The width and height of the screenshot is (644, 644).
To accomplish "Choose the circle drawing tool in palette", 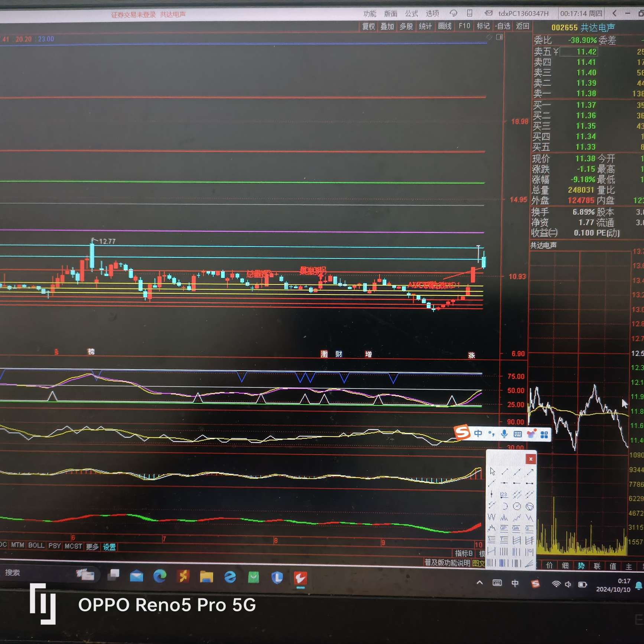I will [517, 506].
